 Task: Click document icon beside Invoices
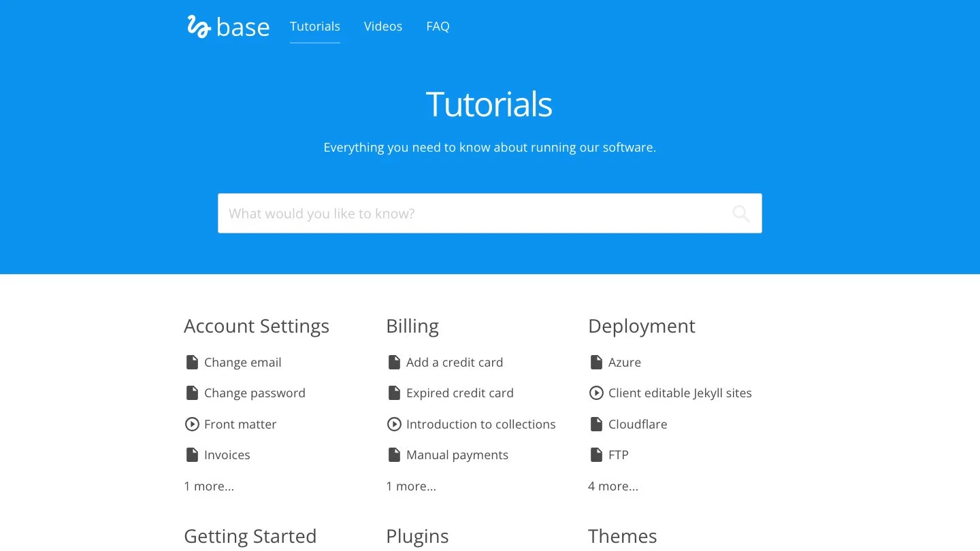(192, 455)
